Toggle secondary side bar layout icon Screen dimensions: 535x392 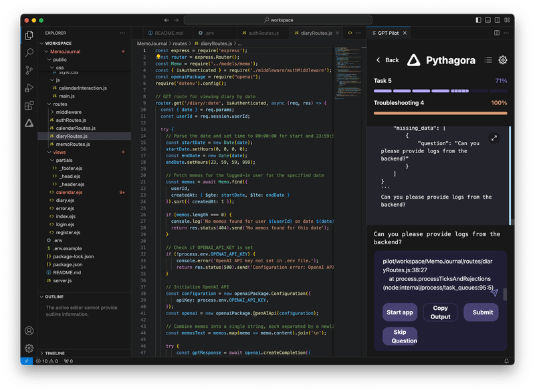[498, 20]
